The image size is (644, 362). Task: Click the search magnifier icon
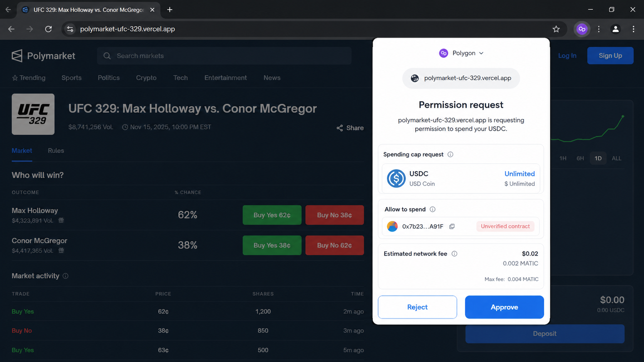coord(107,56)
